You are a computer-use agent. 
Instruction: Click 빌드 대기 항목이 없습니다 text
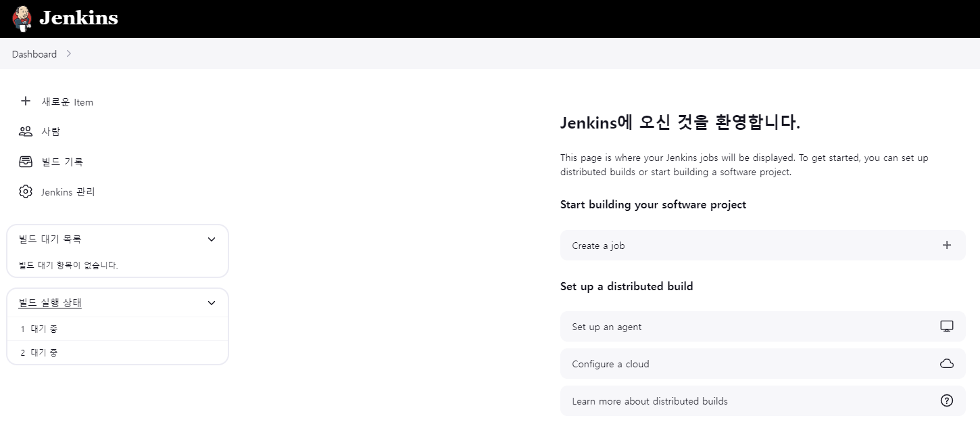(x=68, y=265)
